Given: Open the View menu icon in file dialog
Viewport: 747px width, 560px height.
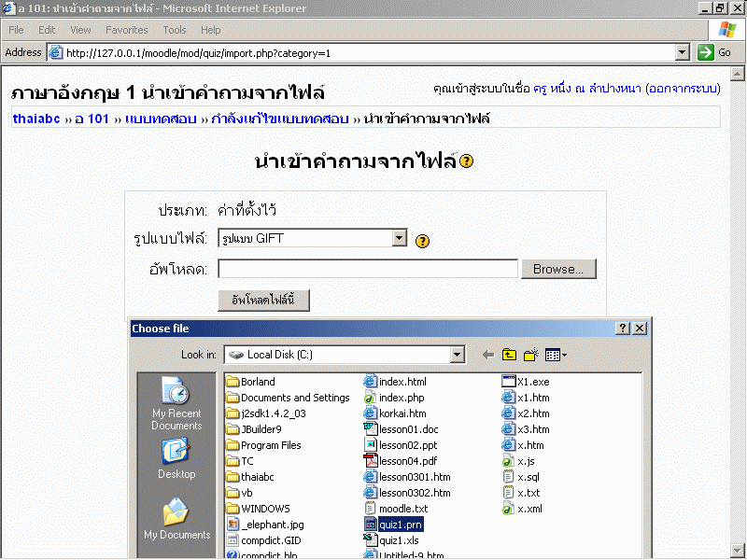Looking at the screenshot, I should point(556,355).
